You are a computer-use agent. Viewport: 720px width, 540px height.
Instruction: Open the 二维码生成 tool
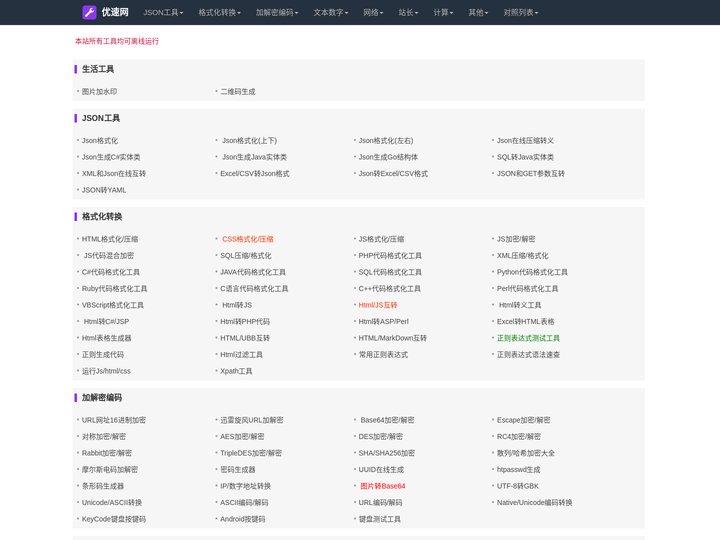[x=238, y=91]
